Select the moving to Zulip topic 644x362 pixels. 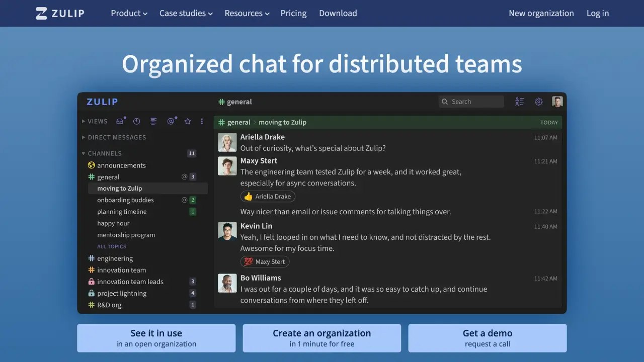[x=120, y=189]
